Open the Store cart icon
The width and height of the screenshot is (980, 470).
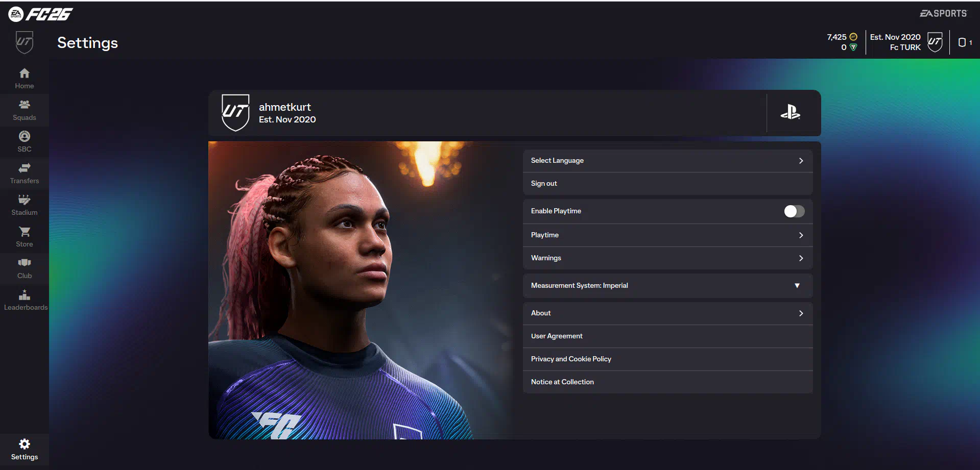(24, 232)
